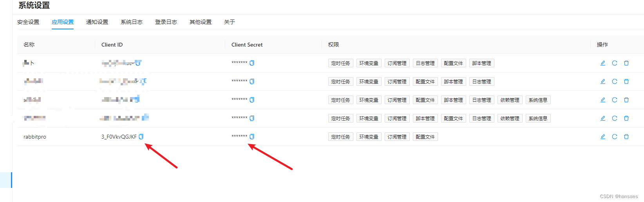Copy the first row Client Secret
Image resolution: width=644 pixels, height=202 pixels.
pyautogui.click(x=252, y=63)
